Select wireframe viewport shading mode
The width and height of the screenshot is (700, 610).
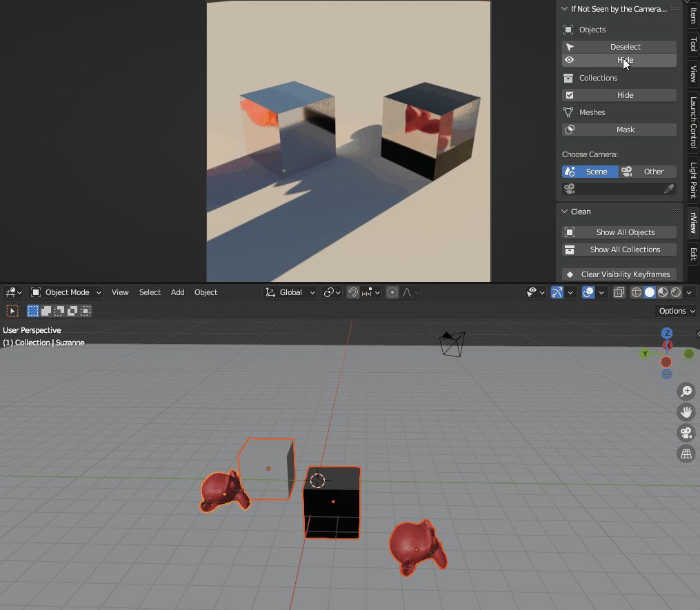(637, 292)
